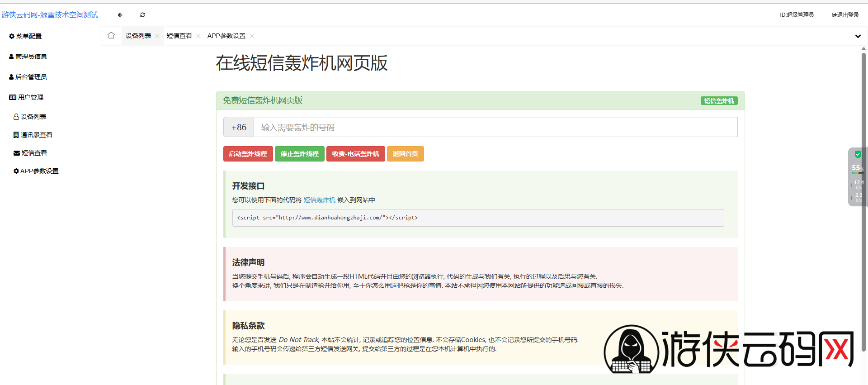Click the 启动轰炸线程 red button
Image resolution: width=868 pixels, height=385 pixels.
click(248, 154)
